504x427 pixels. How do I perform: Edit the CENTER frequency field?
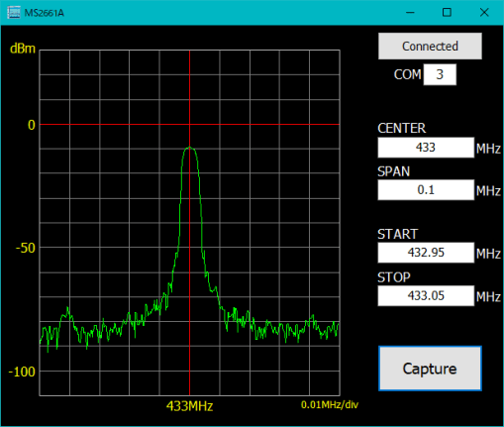(x=426, y=148)
